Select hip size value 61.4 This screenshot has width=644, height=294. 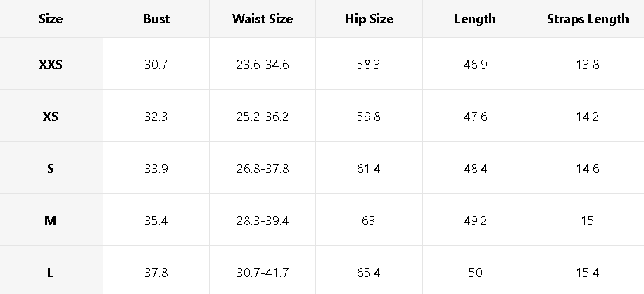(x=369, y=169)
